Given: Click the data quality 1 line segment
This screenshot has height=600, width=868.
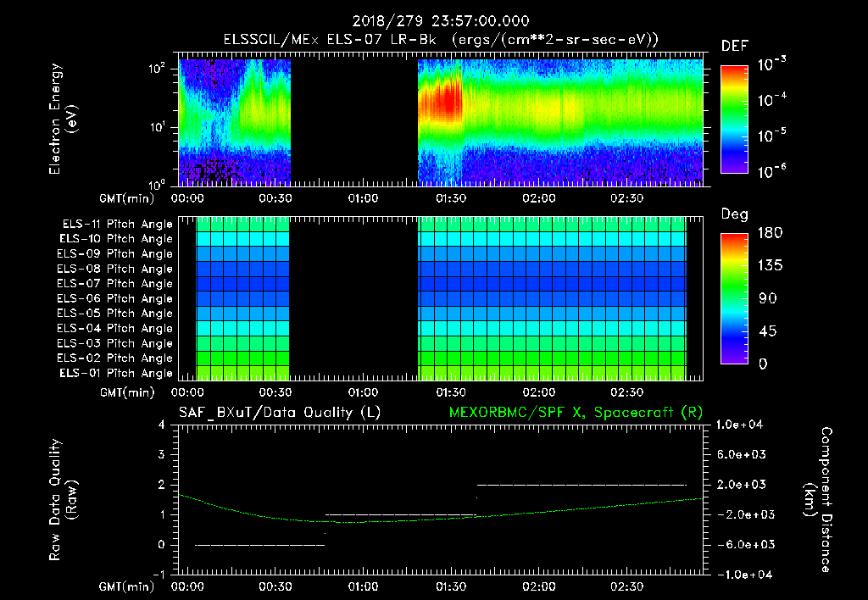Looking at the screenshot, I should [x=401, y=514].
